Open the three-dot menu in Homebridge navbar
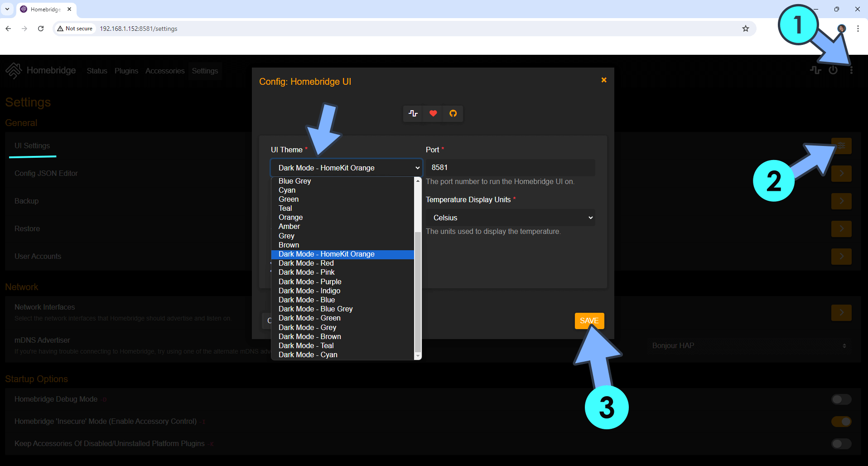 852,70
